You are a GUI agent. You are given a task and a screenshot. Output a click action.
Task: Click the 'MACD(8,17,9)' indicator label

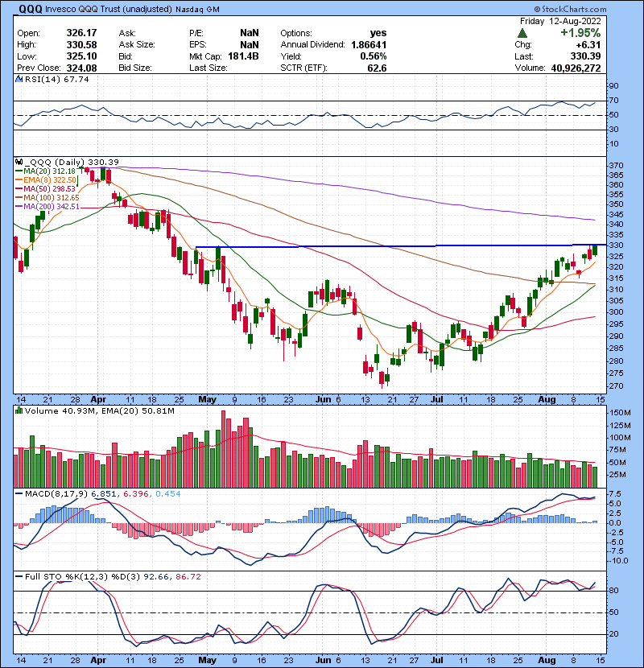coord(56,494)
